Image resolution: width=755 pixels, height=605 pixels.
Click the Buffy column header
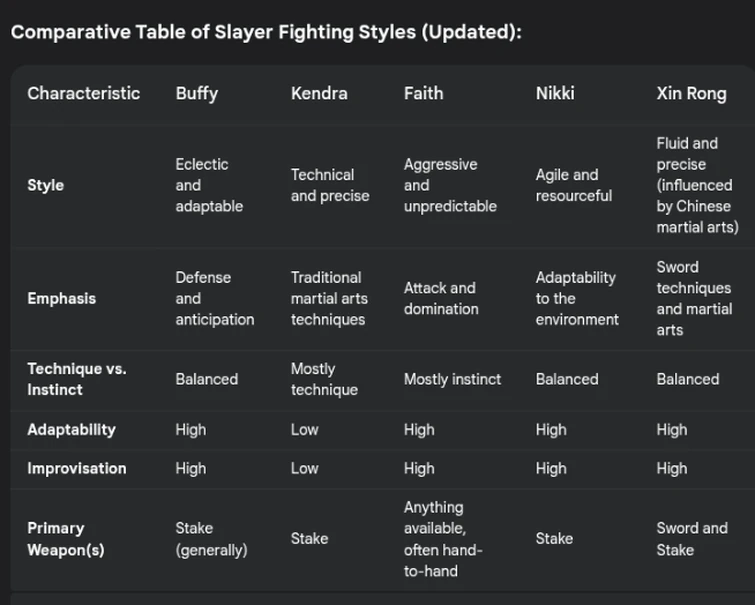(x=197, y=93)
